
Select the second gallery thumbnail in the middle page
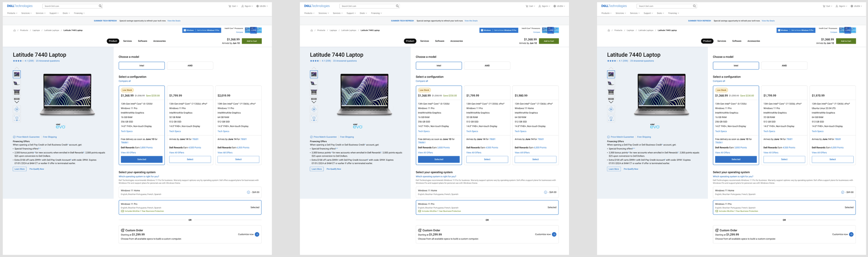(314, 83)
